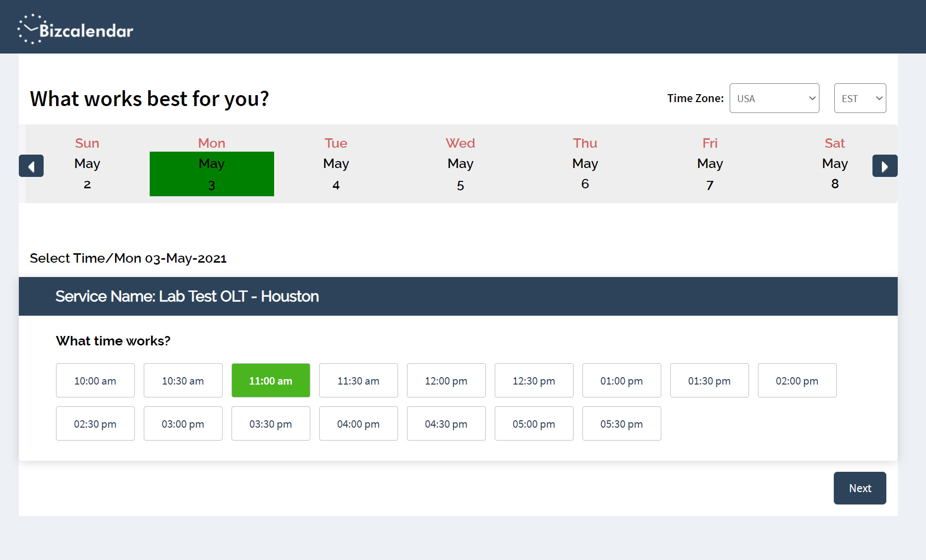Open the EST time zone dropdown

860,98
